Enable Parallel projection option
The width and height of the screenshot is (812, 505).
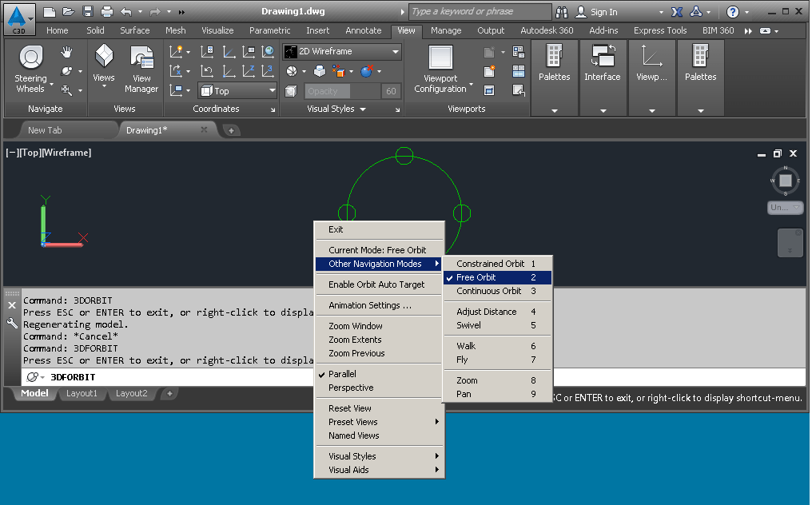point(342,374)
